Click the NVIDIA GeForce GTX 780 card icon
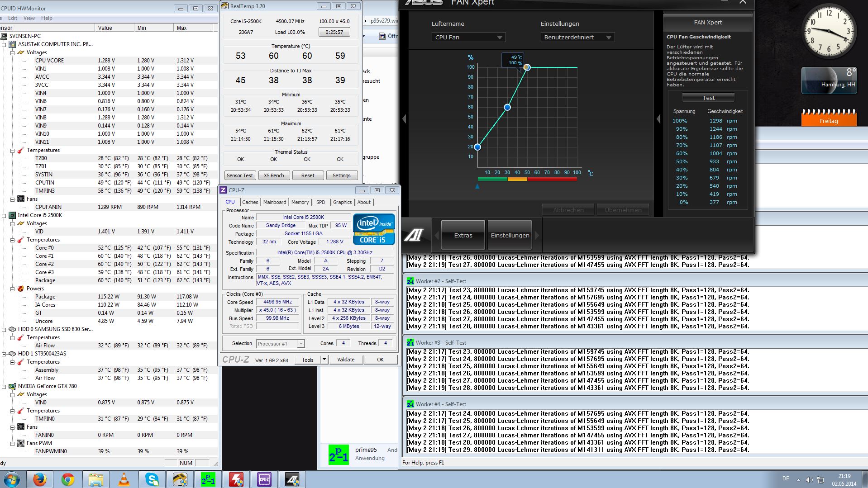Viewport: 868px width, 488px height. 12,386
